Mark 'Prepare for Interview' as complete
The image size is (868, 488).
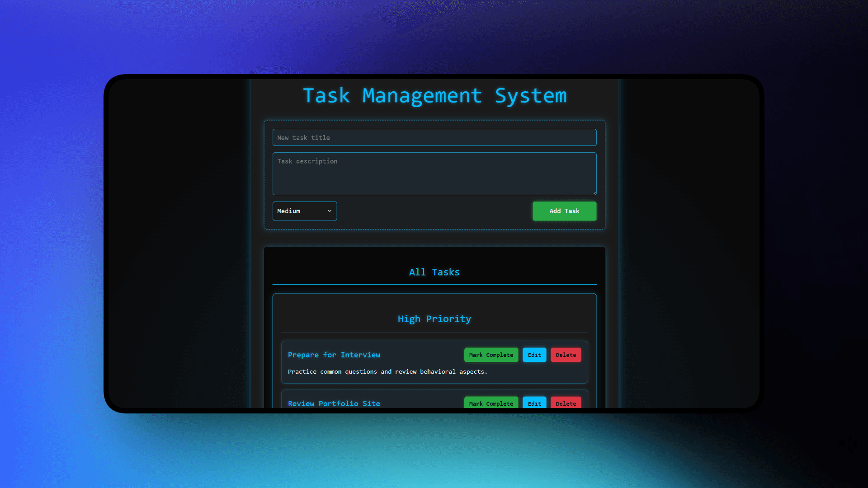pyautogui.click(x=491, y=355)
